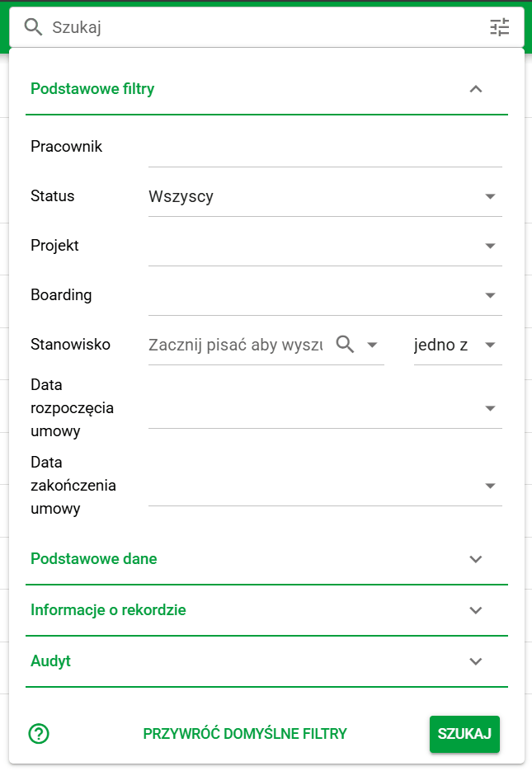Open the Data rozpoczęcia umowy dropdown
Image resolution: width=532 pixels, height=771 pixels.
pos(490,407)
